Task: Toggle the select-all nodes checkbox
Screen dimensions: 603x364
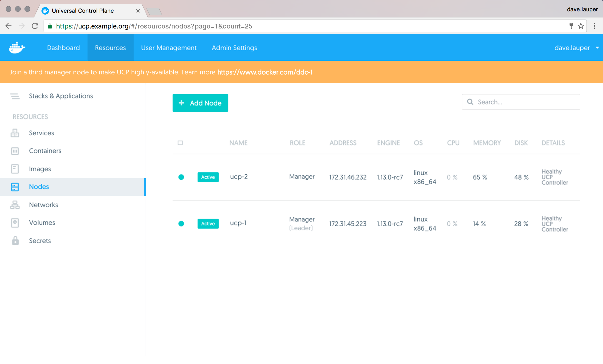Action: click(180, 143)
